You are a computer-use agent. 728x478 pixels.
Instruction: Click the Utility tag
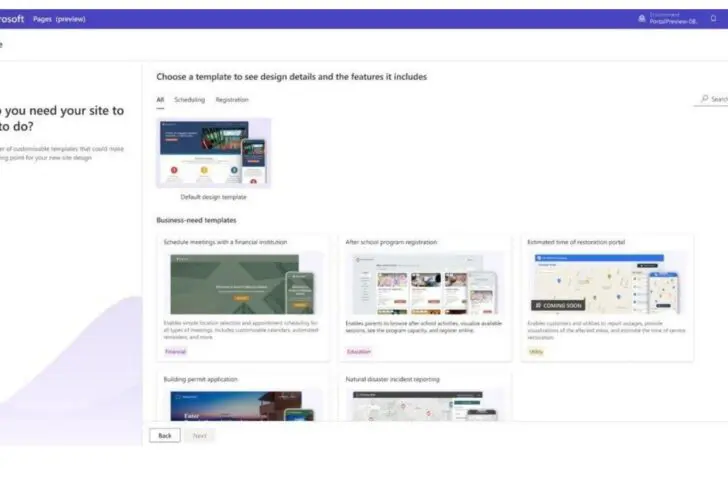[536, 351]
